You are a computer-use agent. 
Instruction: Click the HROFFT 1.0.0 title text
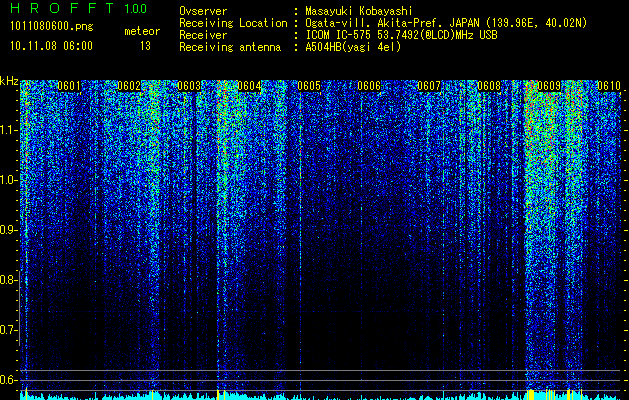click(x=79, y=8)
